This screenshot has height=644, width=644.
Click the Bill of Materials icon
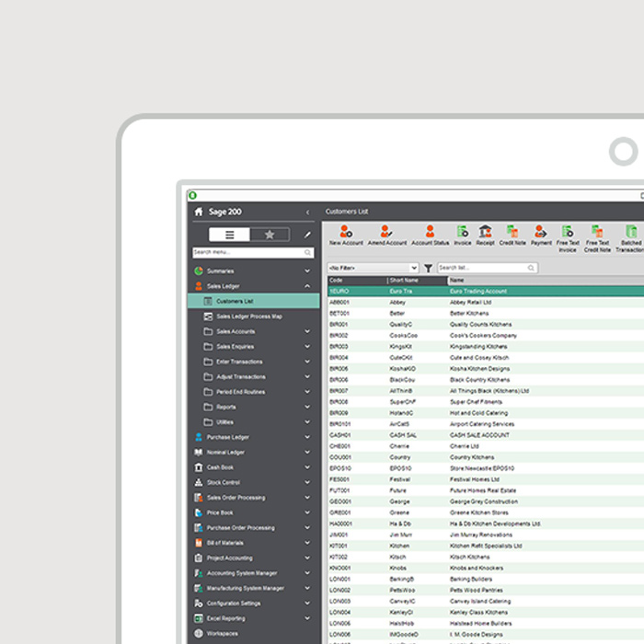click(x=199, y=543)
